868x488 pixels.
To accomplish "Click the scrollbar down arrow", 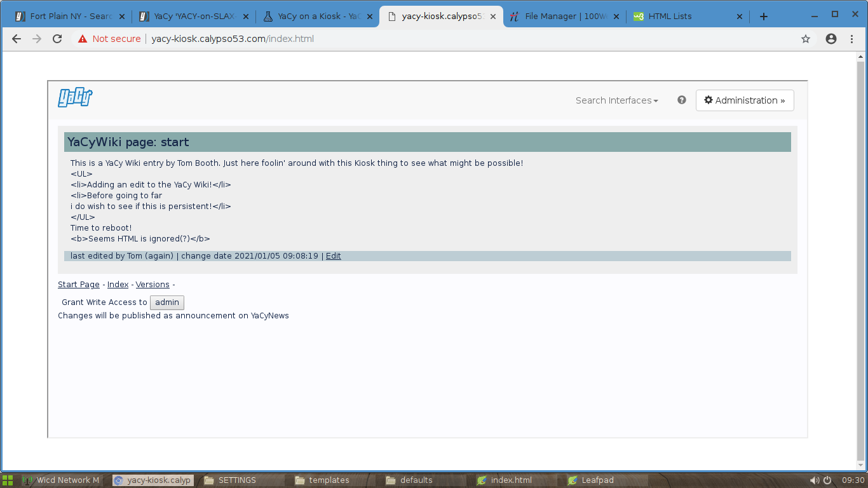I will point(861,466).
